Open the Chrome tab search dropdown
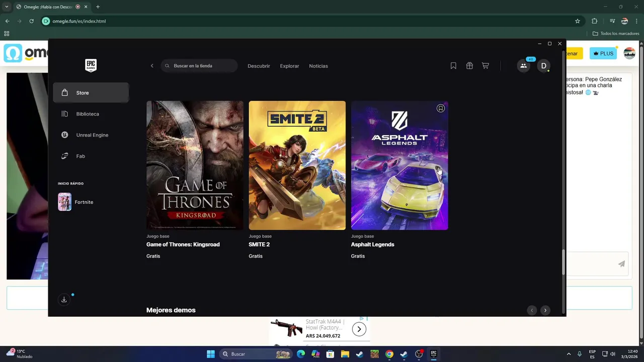This screenshot has height=362, width=644. [7, 7]
